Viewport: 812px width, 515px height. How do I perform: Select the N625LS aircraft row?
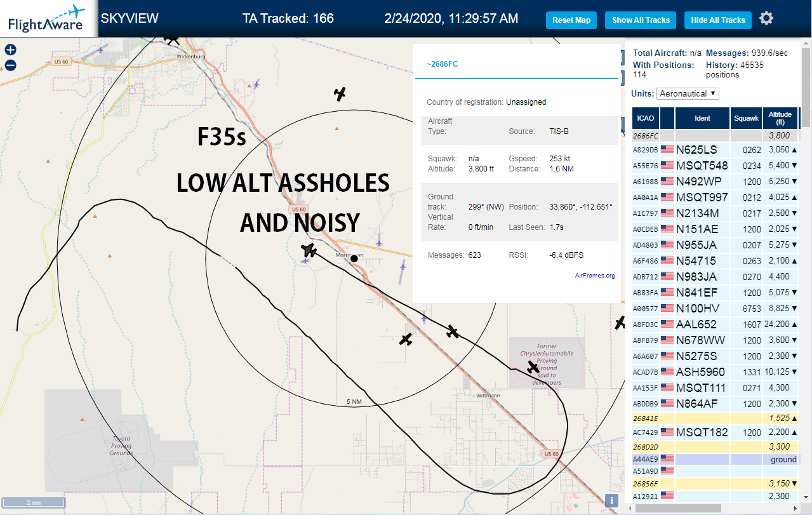pos(715,150)
